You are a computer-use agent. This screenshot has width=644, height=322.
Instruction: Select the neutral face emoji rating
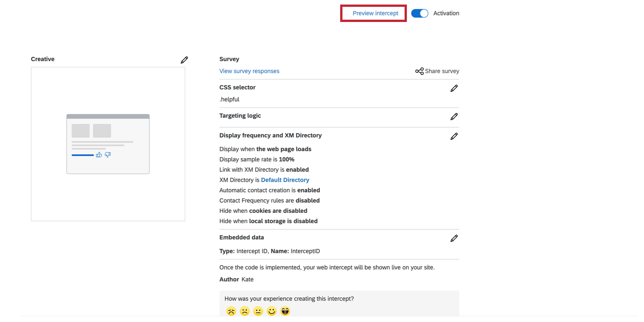point(258,311)
